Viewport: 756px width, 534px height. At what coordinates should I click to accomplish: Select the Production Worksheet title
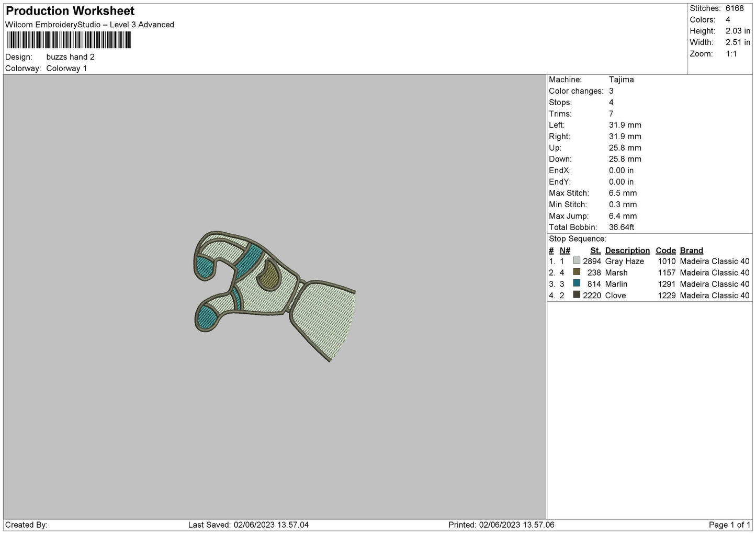click(x=70, y=11)
